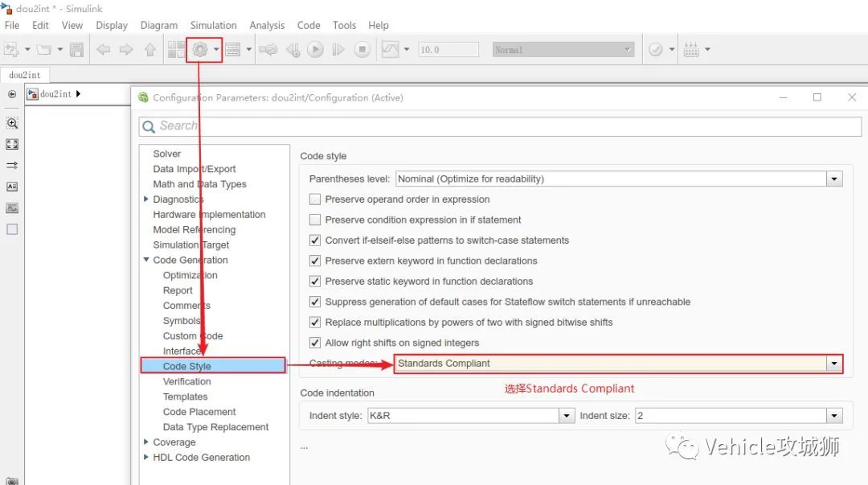The height and width of the screenshot is (485, 868).
Task: Collapse the Code Generation tree node
Action: (146, 260)
